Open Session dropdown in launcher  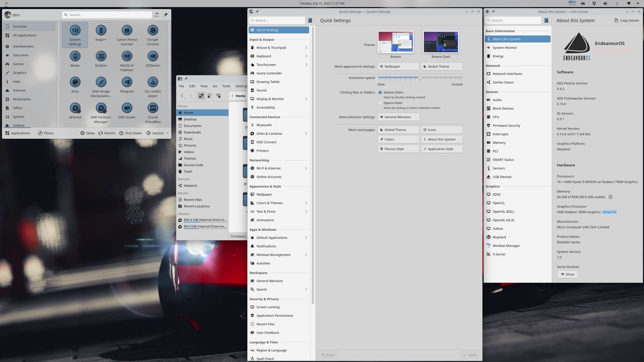pos(157,133)
